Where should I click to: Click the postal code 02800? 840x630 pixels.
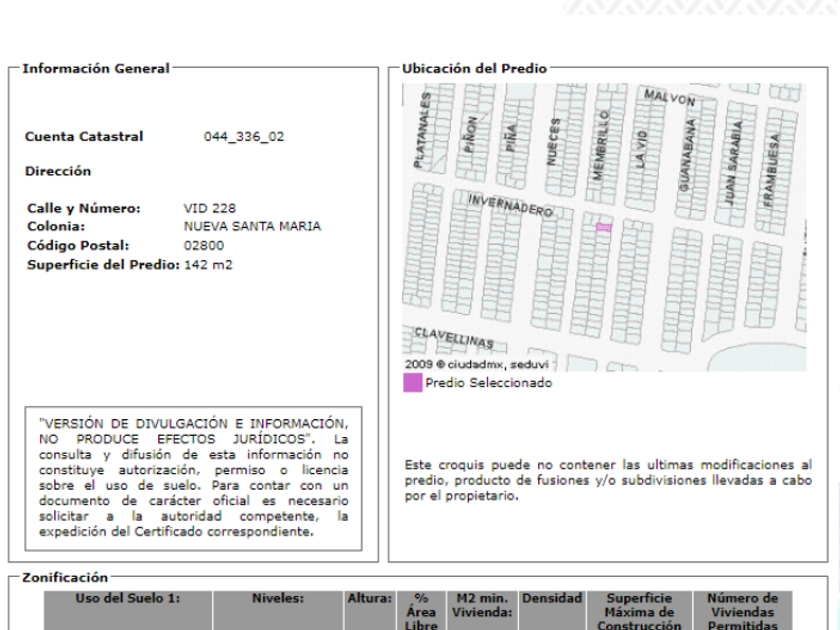point(204,245)
